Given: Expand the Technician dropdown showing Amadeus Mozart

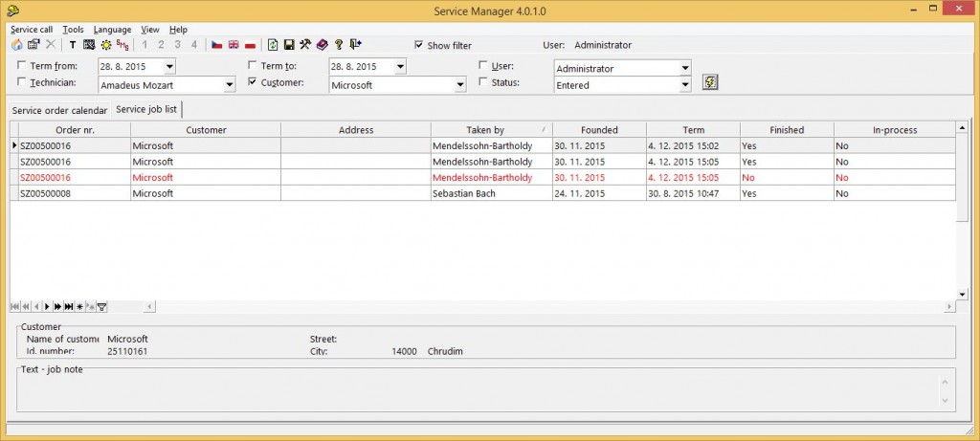Looking at the screenshot, I should (229, 85).
